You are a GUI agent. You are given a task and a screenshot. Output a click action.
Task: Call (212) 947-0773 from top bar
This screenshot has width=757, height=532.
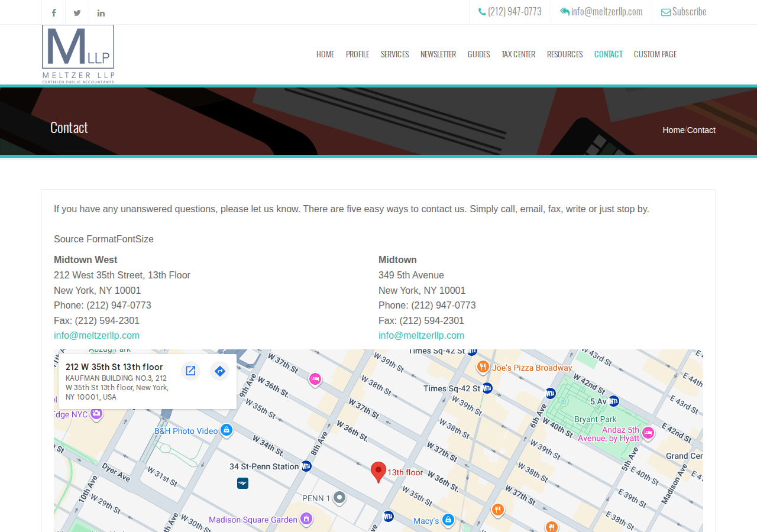point(510,11)
